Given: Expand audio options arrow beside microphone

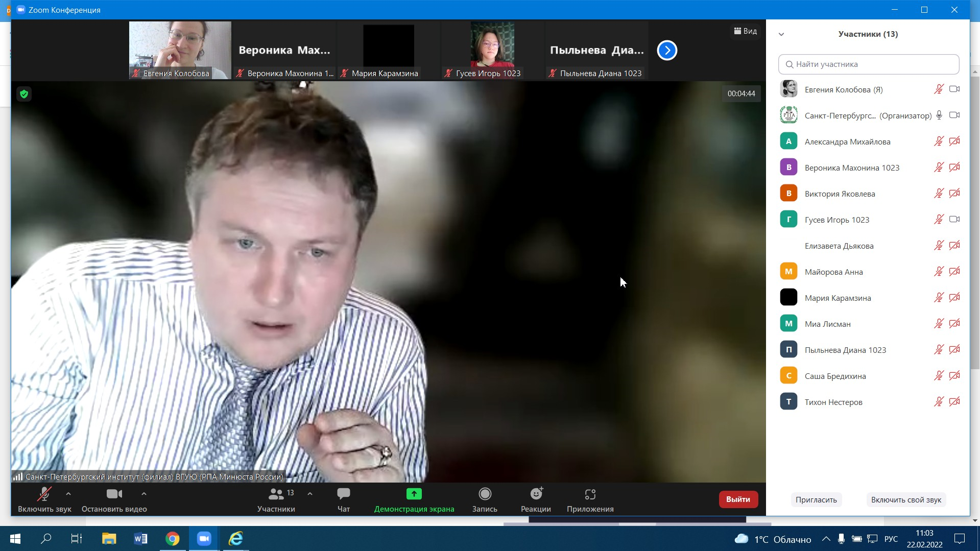Looking at the screenshot, I should click(68, 494).
